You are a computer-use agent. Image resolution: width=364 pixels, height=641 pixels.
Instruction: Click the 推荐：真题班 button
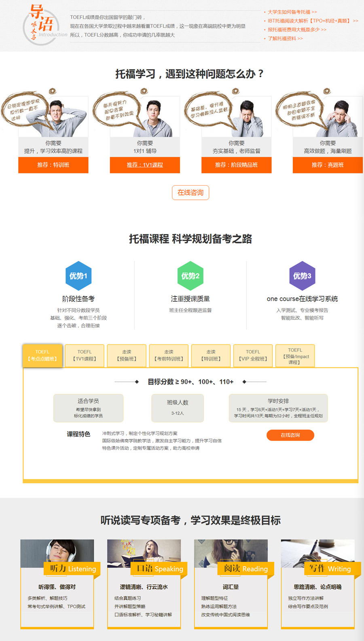click(328, 165)
